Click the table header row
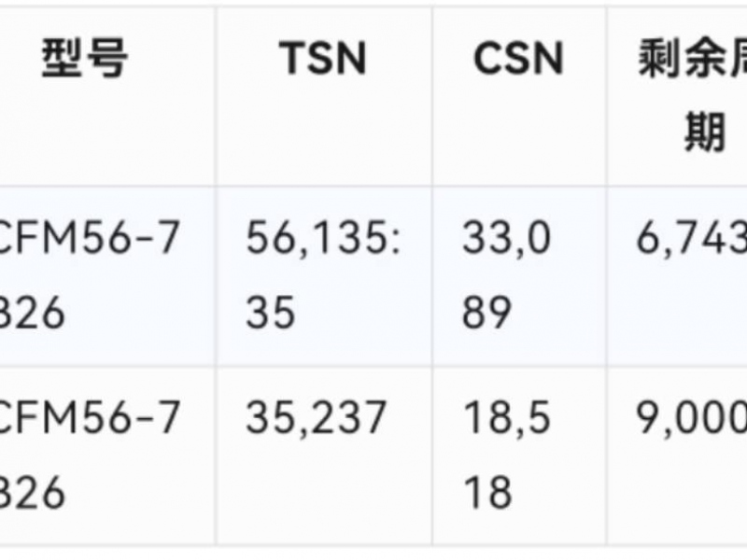Image resolution: width=747 pixels, height=560 pixels. (x=373, y=96)
